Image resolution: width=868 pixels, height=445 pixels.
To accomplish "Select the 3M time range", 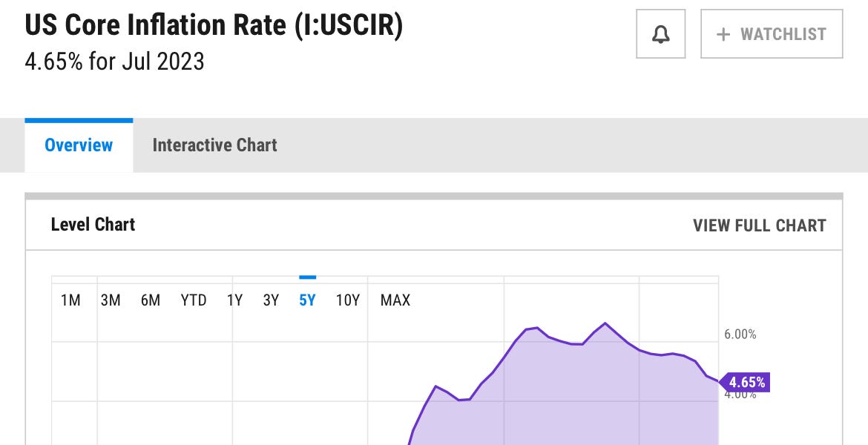I will (111, 300).
